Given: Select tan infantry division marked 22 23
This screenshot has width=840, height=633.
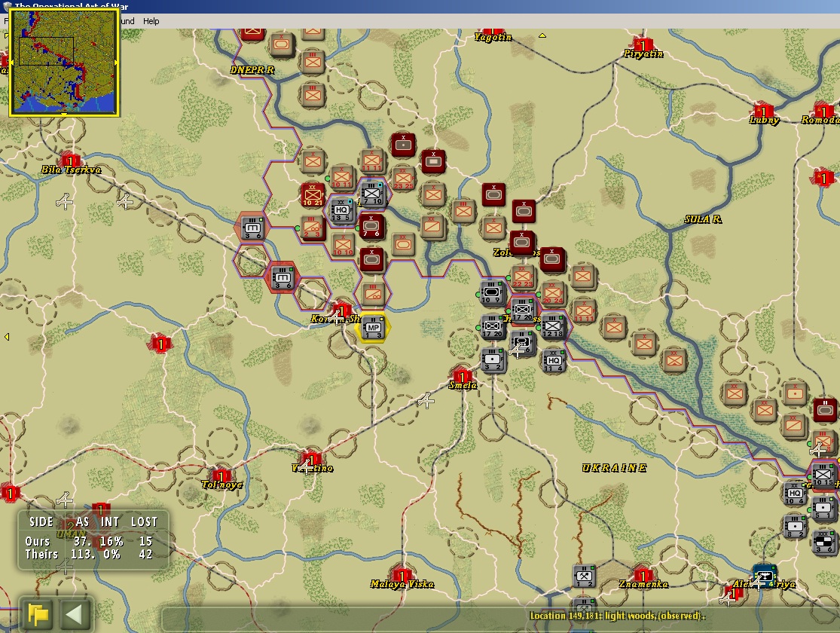Looking at the screenshot, I should pos(523,277).
